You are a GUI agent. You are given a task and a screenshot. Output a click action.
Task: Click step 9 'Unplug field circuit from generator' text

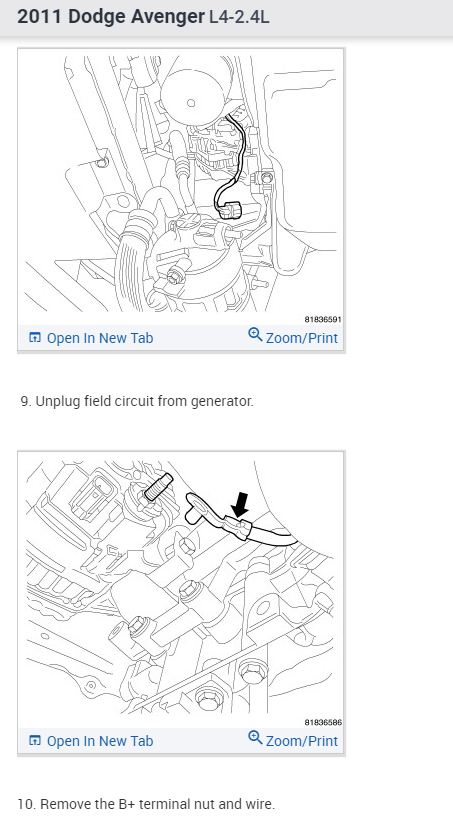pos(137,401)
